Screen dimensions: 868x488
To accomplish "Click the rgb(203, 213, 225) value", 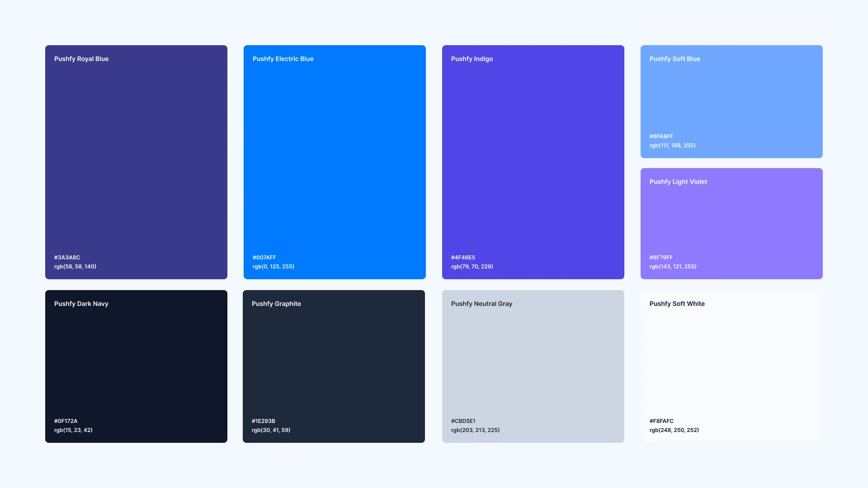I will pyautogui.click(x=475, y=430).
